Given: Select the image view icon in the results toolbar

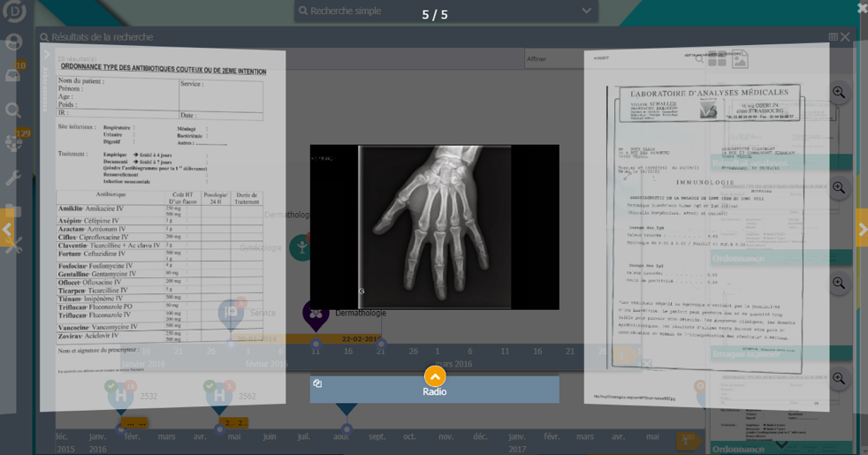Looking at the screenshot, I should 740,59.
